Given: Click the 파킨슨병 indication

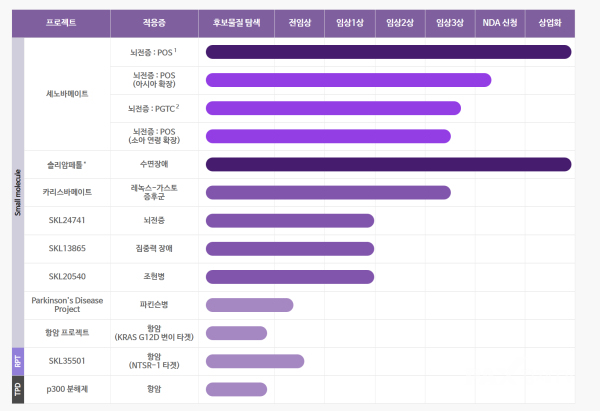Looking at the screenshot, I should click(154, 305).
